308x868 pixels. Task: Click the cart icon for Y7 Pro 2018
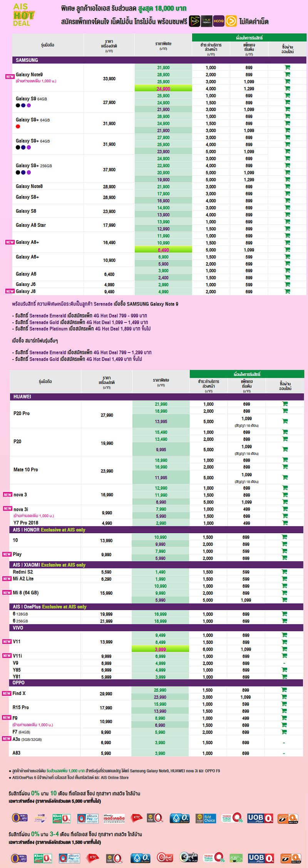click(x=285, y=523)
